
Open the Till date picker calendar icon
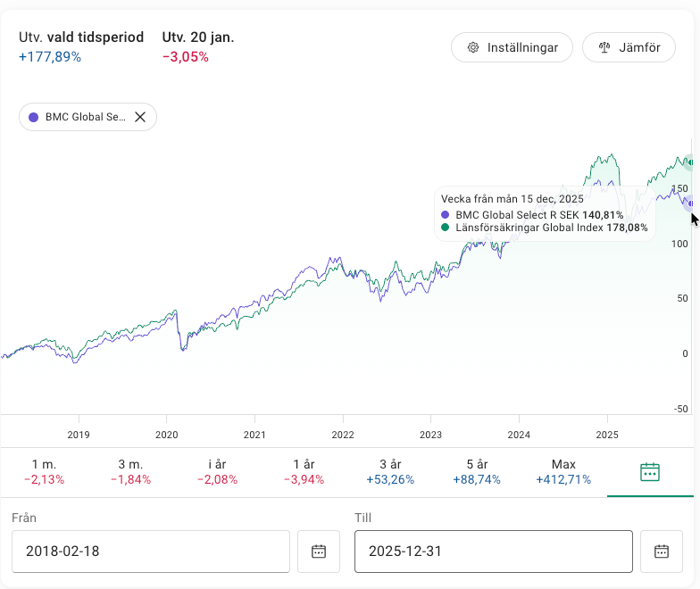[x=662, y=552]
